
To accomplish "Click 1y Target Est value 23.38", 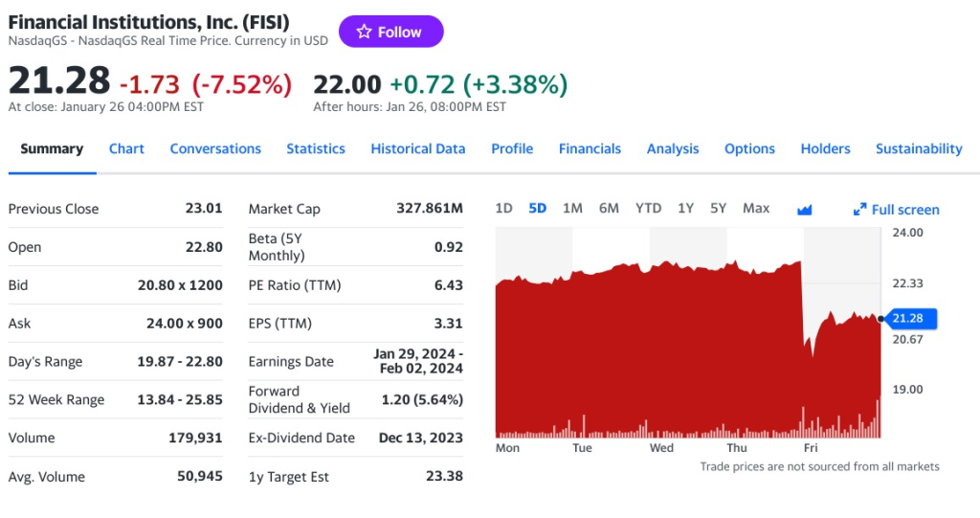I will 444,476.
